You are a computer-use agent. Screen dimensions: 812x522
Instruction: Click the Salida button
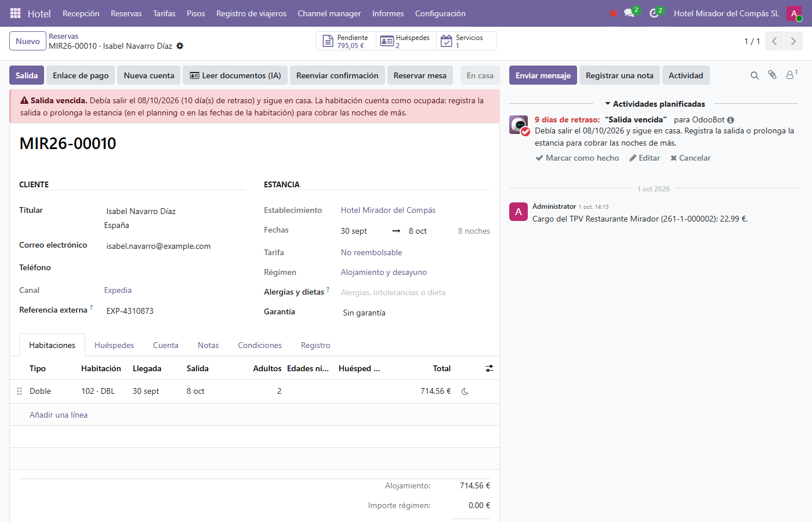tap(27, 75)
